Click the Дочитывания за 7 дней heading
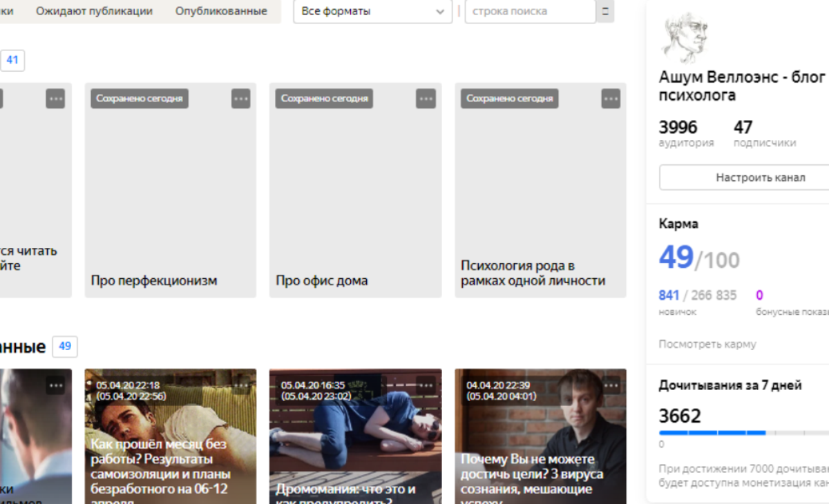 730,385
